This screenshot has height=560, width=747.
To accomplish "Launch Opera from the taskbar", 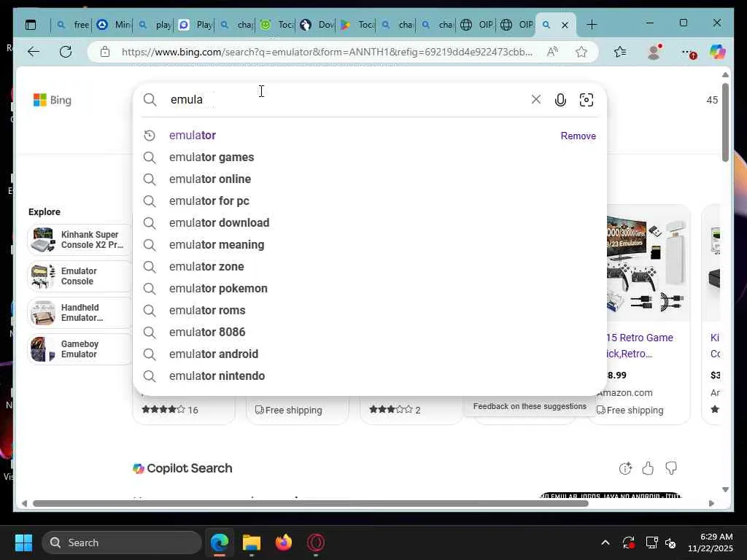I will (316, 542).
